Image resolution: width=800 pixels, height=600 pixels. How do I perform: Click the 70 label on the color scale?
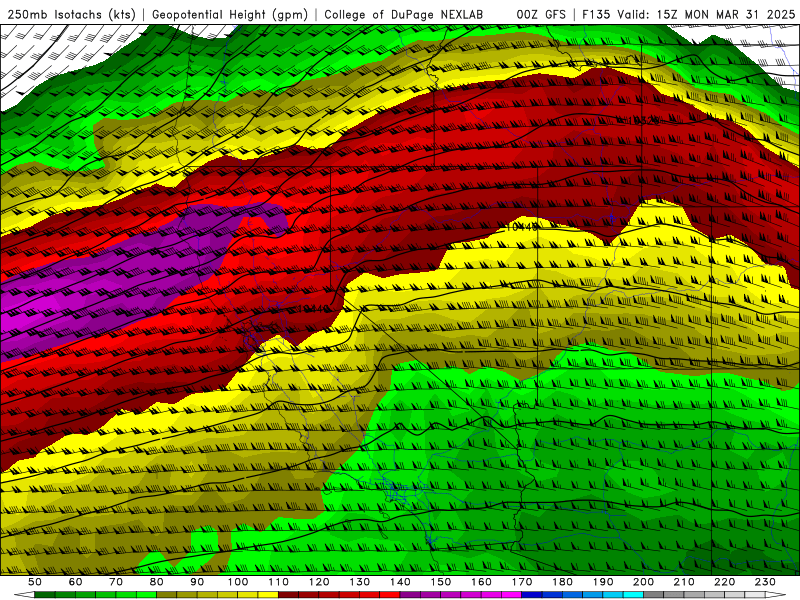tap(116, 582)
